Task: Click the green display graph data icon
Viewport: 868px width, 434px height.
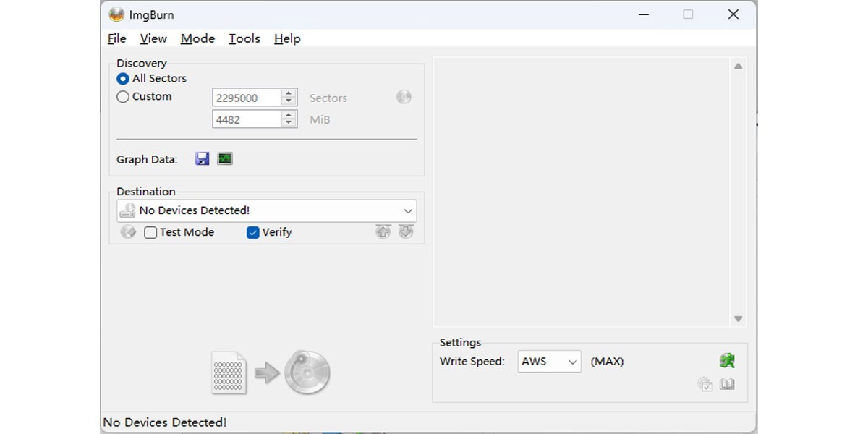Action: pyautogui.click(x=225, y=159)
